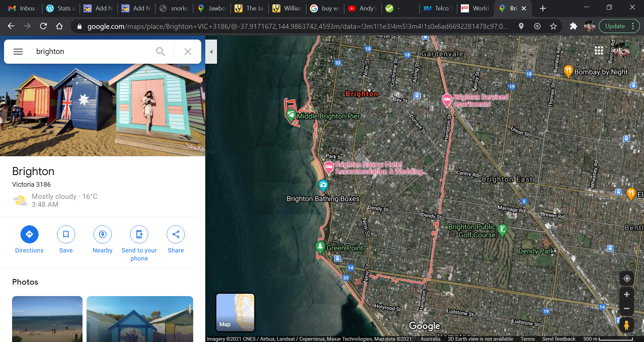This screenshot has width=644, height=342.
Task: Show your current location on map
Action: pos(626,279)
